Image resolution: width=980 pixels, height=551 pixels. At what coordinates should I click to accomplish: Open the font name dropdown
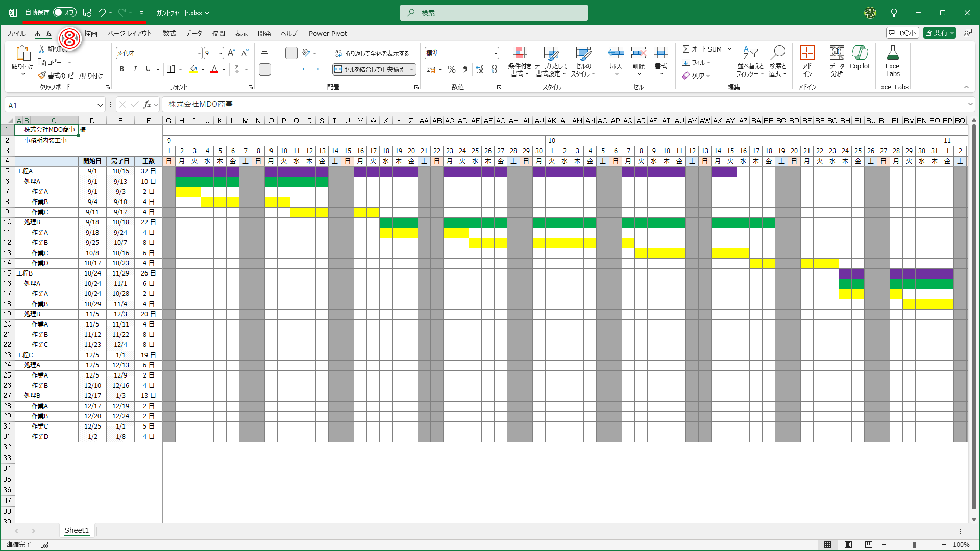coord(199,53)
